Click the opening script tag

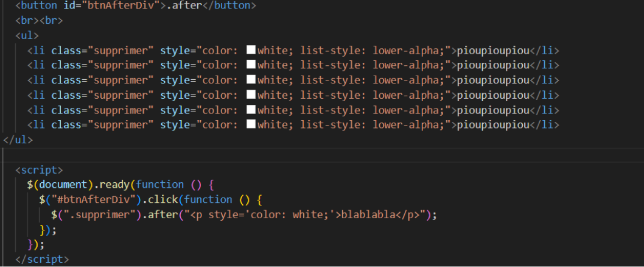pyautogui.click(x=39, y=169)
